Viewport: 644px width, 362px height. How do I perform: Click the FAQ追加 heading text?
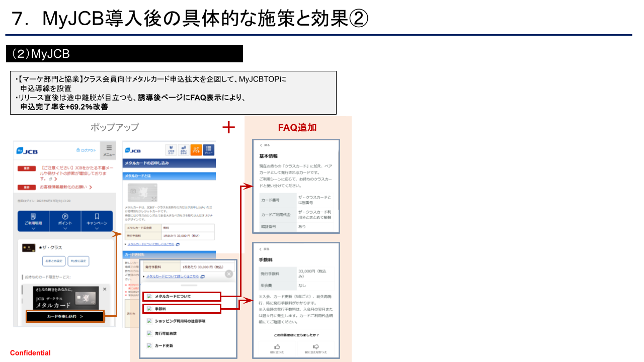[297, 128]
